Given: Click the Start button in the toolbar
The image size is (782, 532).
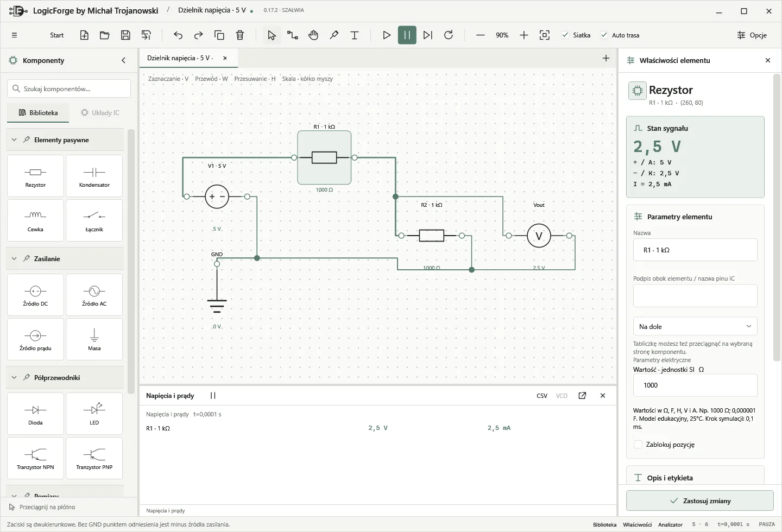Looking at the screenshot, I should coord(57,35).
